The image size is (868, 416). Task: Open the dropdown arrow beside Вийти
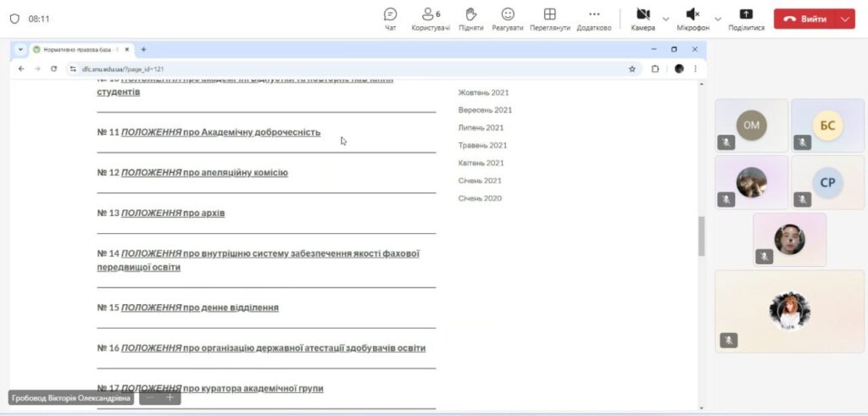[844, 19]
